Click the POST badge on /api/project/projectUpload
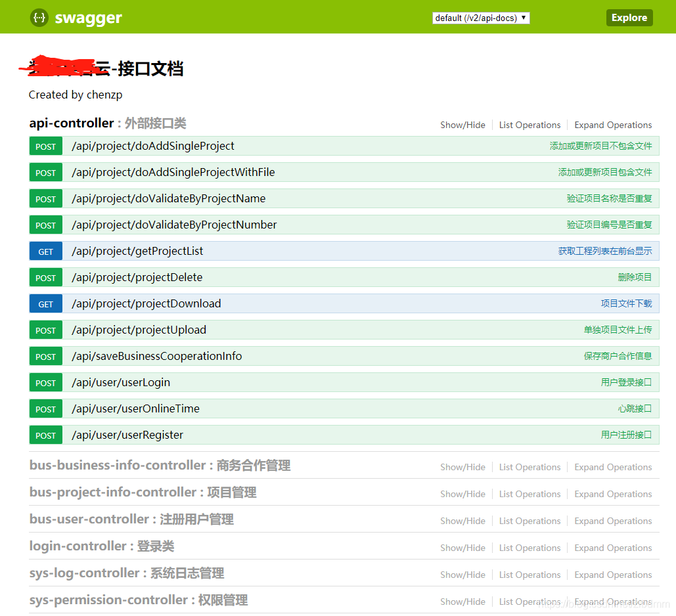This screenshot has height=616, width=676. tap(45, 330)
